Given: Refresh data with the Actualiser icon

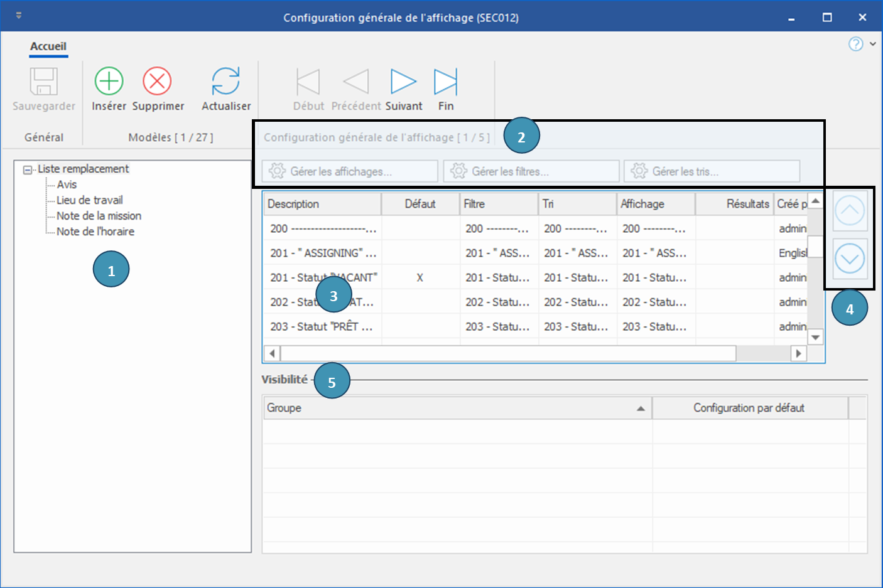Looking at the screenshot, I should 225,82.
